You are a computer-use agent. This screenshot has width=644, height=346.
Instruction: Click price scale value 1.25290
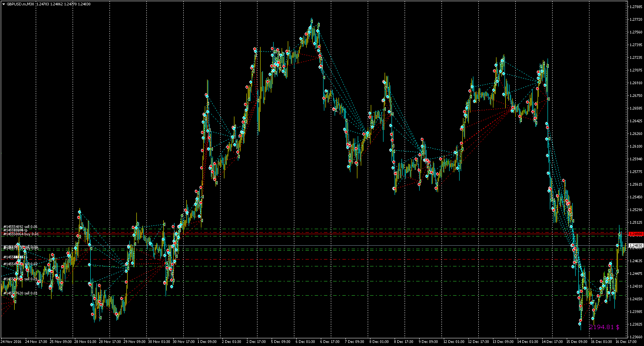(637, 210)
